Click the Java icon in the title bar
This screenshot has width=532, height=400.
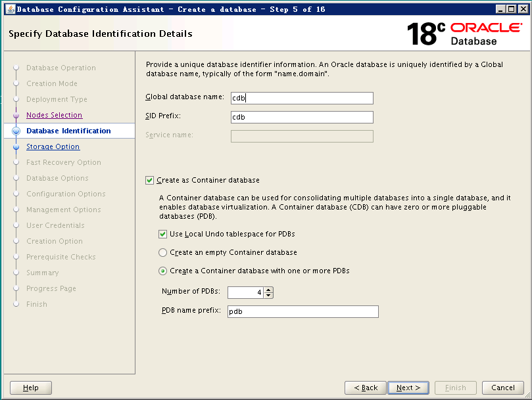point(11,9)
